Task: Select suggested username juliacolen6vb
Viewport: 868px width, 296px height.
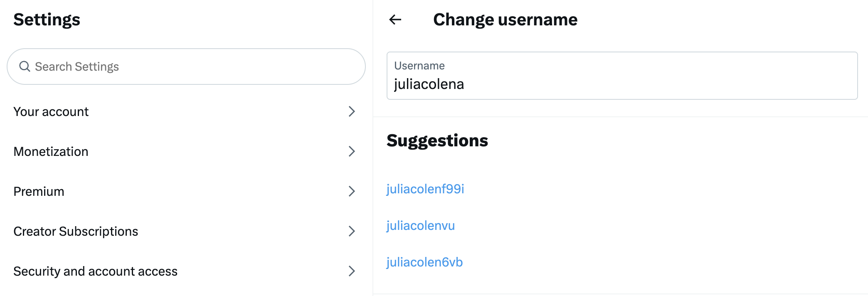Action: pyautogui.click(x=425, y=262)
